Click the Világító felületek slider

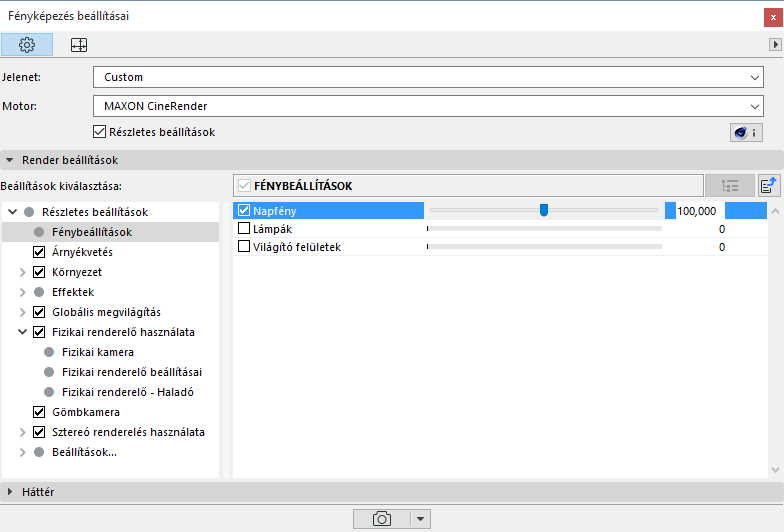click(x=544, y=246)
